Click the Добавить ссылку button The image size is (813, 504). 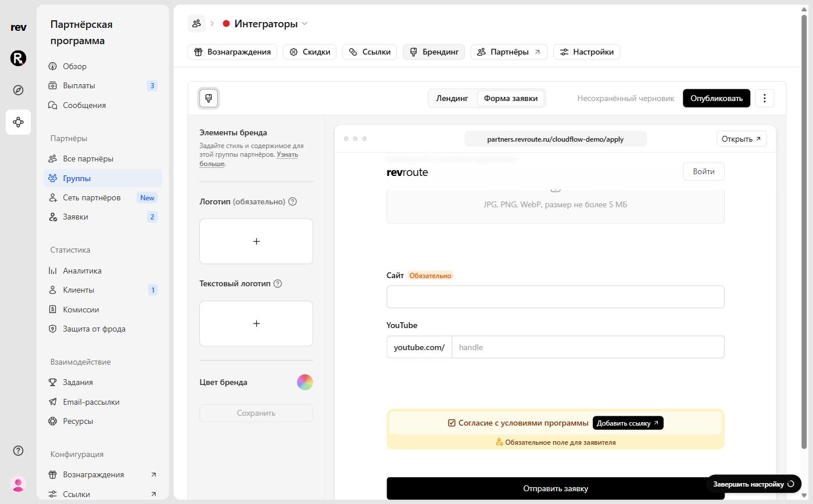point(628,423)
